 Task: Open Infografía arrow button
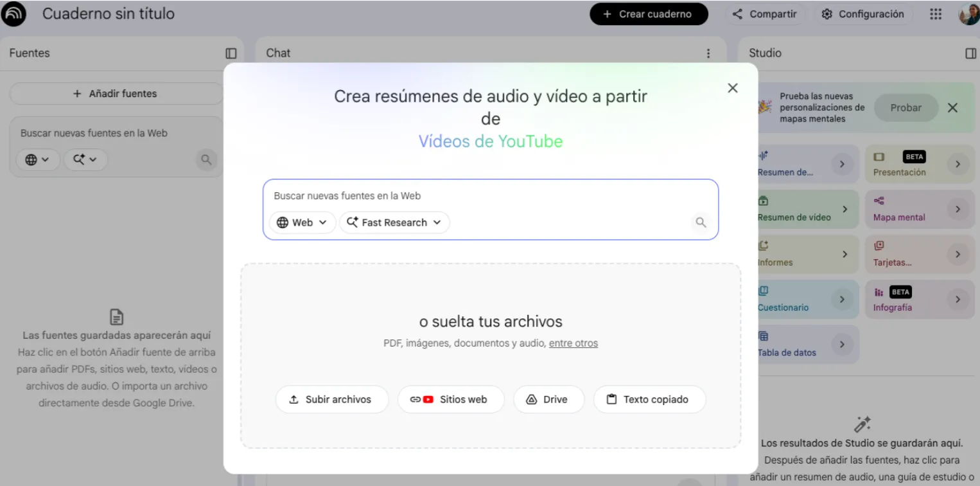958,300
